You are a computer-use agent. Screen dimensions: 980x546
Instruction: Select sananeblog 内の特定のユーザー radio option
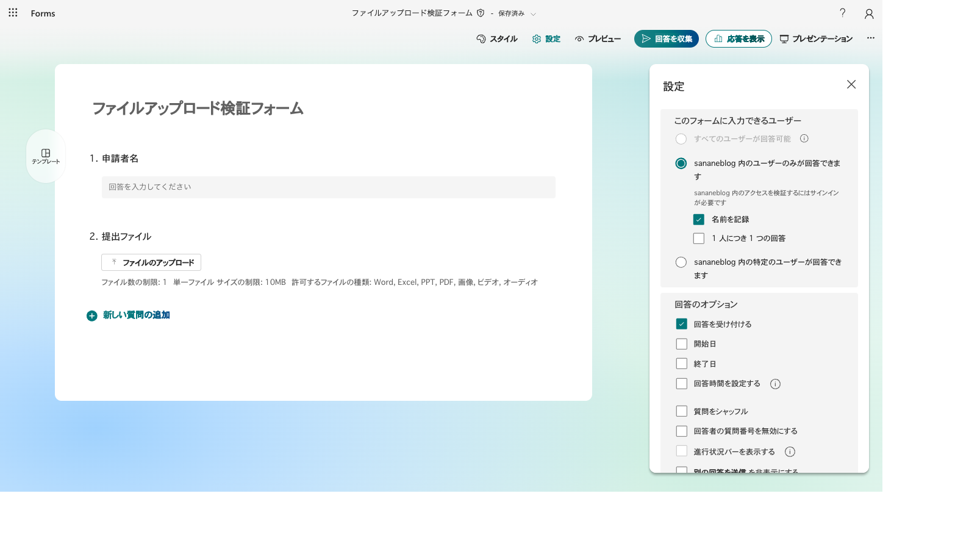point(681,262)
